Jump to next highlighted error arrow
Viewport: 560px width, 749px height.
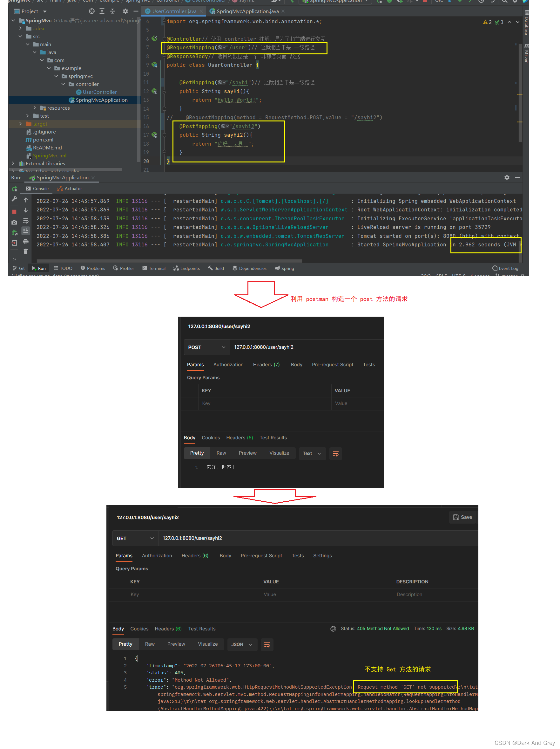(x=517, y=22)
